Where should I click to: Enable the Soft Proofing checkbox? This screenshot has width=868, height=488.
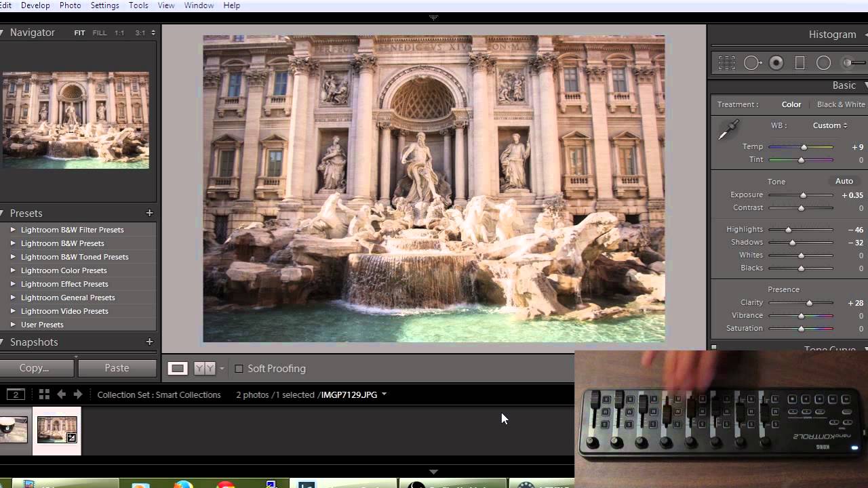(x=239, y=369)
